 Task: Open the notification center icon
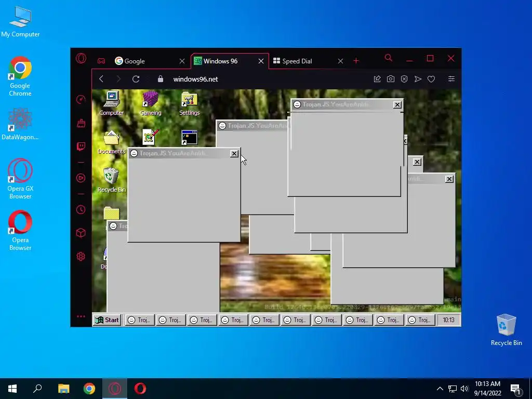point(515,390)
